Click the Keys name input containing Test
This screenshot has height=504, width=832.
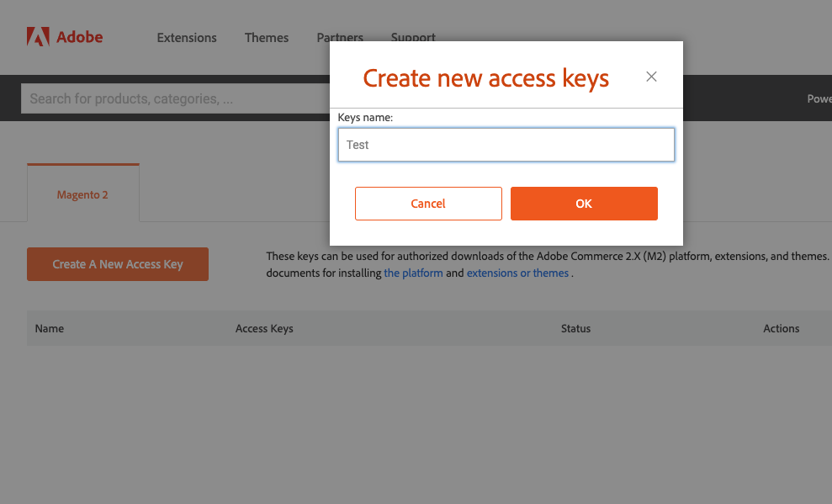coord(506,145)
